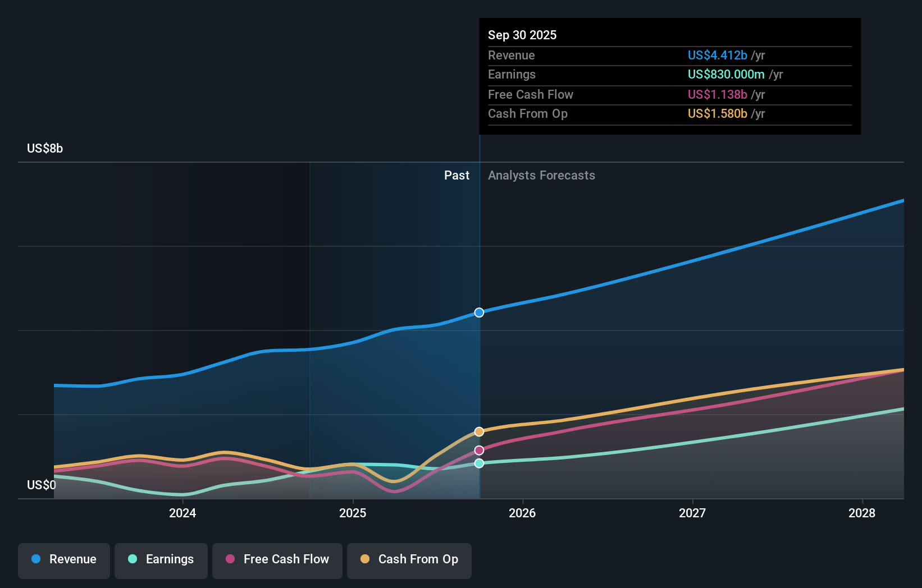Toggle the Earnings legend button
This screenshot has height=588, width=922.
(161, 561)
